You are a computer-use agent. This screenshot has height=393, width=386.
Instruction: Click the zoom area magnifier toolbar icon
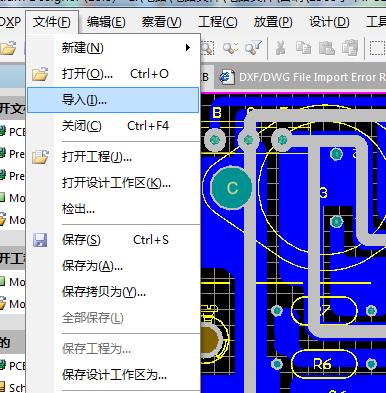[207, 48]
